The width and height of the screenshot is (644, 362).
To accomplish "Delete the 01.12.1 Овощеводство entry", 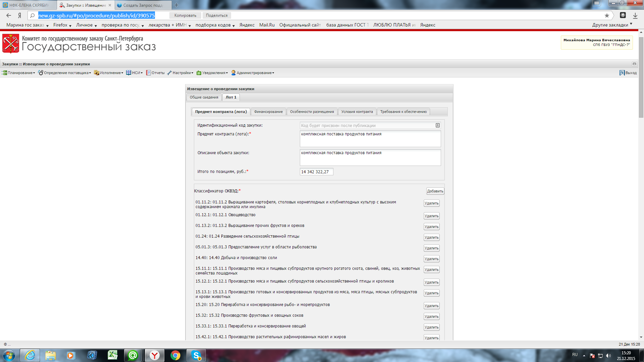I will click(431, 216).
